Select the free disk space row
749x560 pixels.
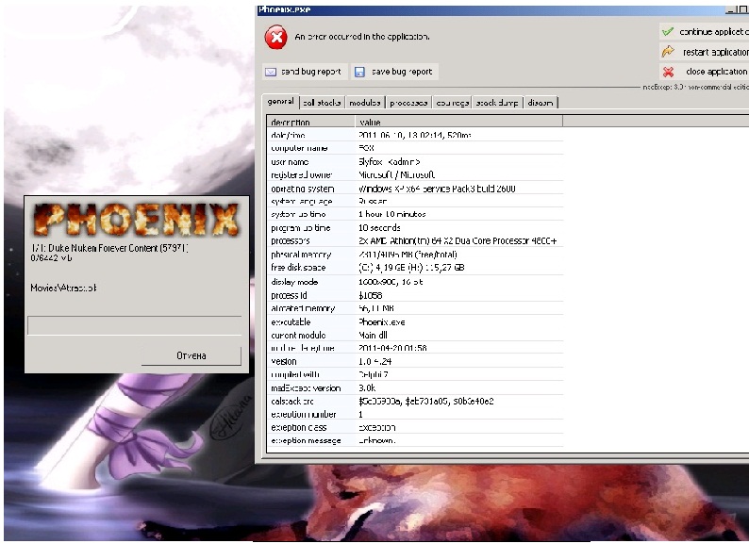(415, 268)
